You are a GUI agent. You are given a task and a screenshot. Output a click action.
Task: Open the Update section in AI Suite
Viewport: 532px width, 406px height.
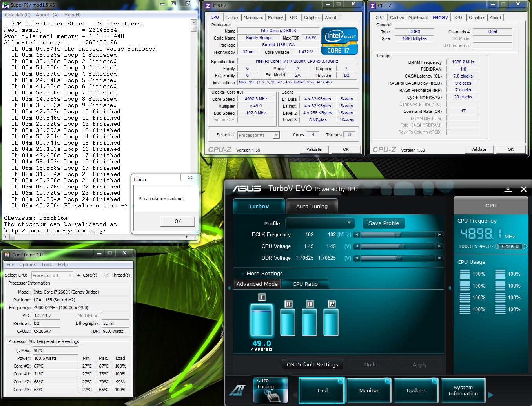point(416,390)
